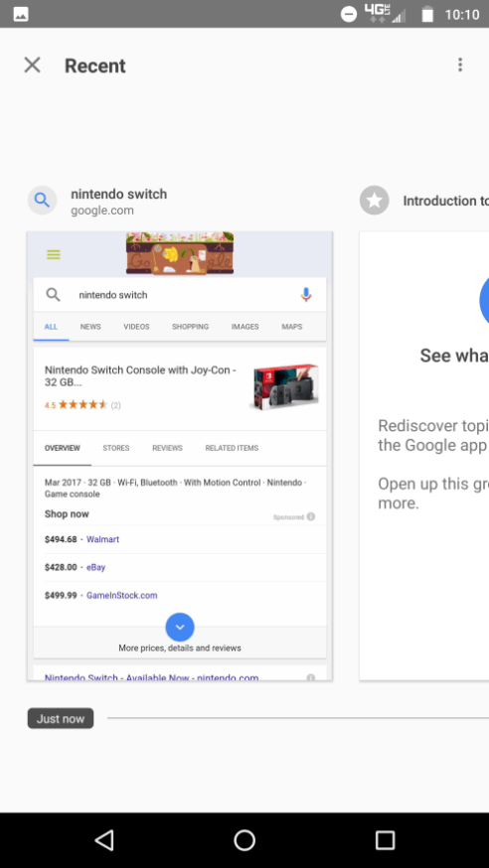The image size is (489, 868).
Task: Expand more prices with the blue chevron
Action: 180,628
